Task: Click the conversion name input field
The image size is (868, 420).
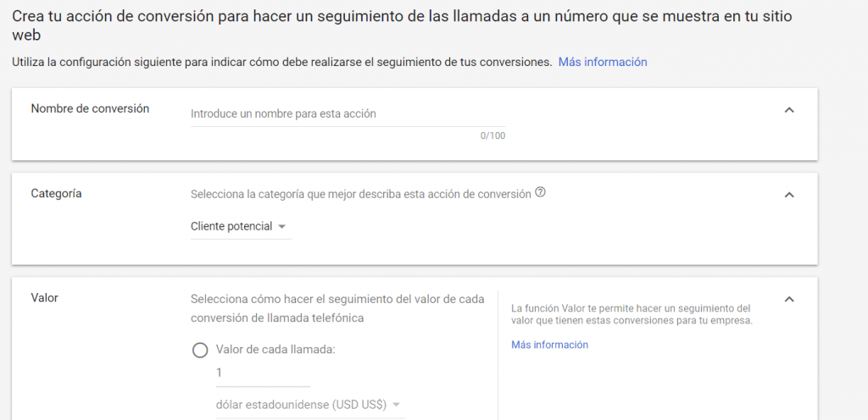Action: tap(348, 114)
